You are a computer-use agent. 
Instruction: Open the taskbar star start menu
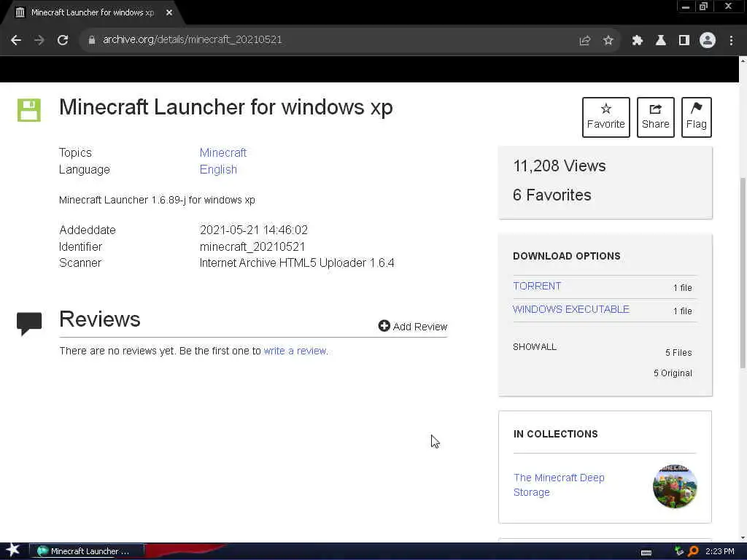coord(13,550)
